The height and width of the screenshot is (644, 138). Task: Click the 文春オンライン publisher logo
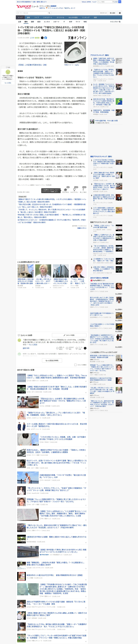(x=77, y=38)
